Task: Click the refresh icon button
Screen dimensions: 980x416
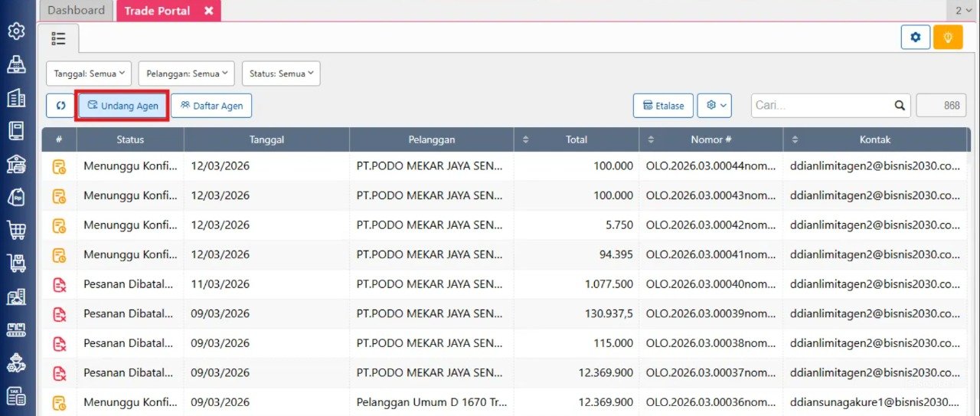Action: point(60,106)
